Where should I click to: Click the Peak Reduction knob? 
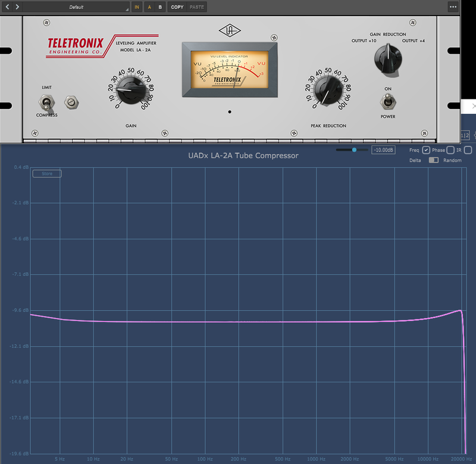tap(328, 90)
